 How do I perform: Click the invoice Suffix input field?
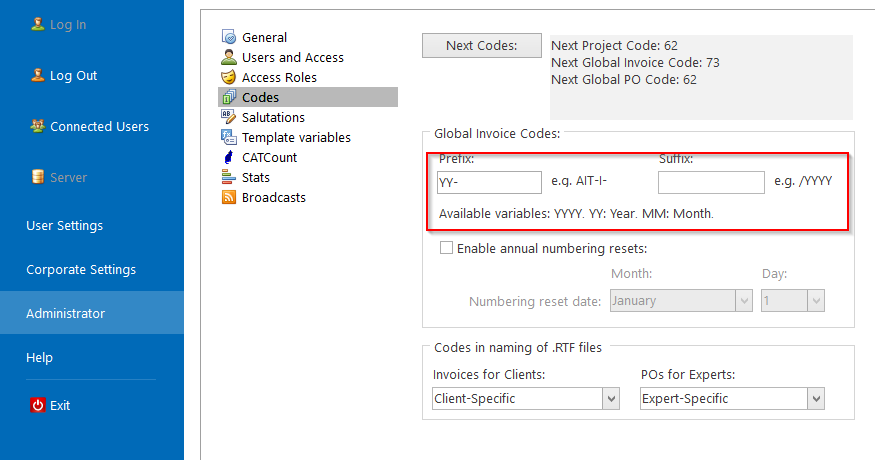point(711,183)
